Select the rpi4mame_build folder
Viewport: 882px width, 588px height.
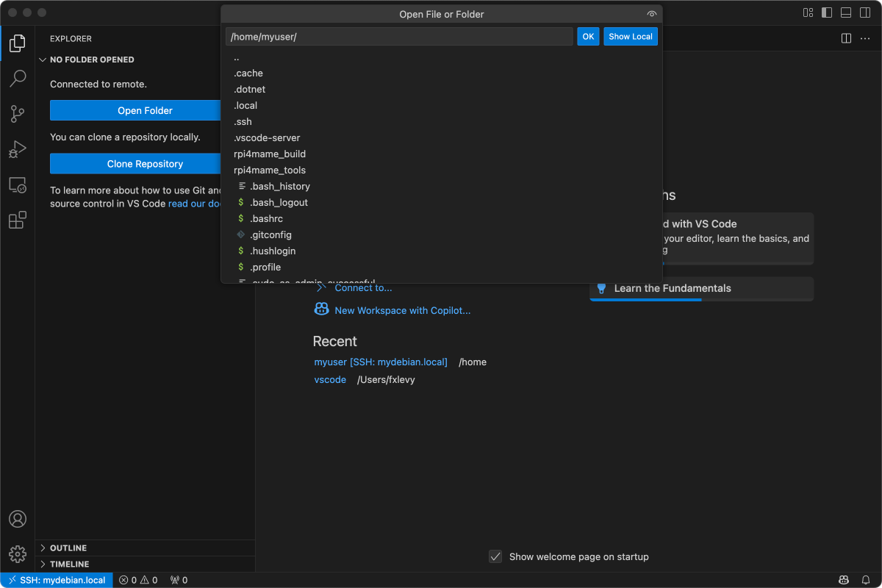[x=269, y=154]
